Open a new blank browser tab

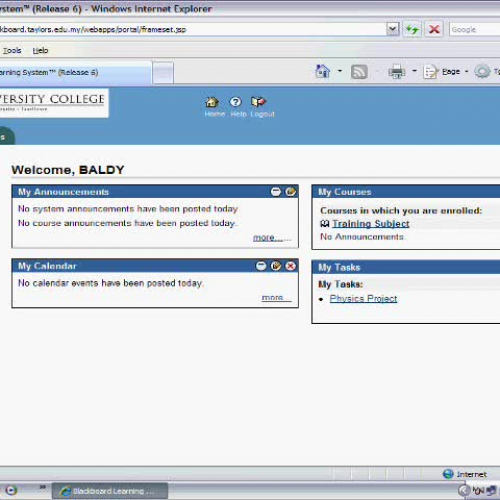(x=163, y=72)
